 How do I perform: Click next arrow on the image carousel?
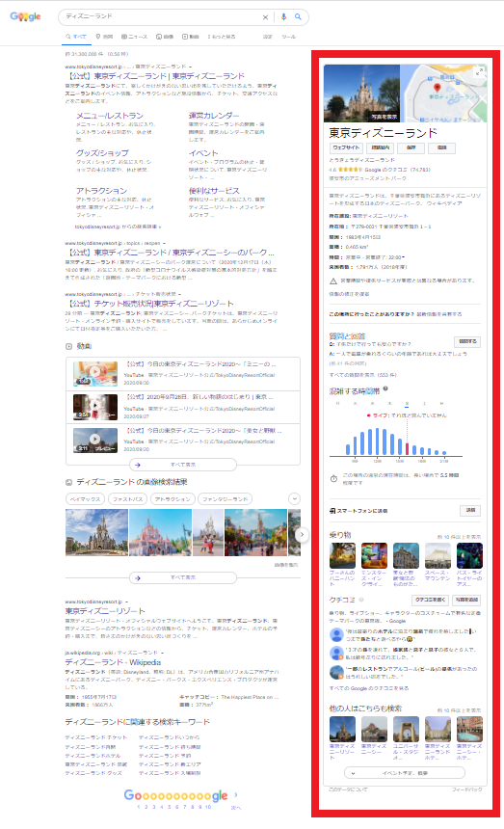(302, 535)
